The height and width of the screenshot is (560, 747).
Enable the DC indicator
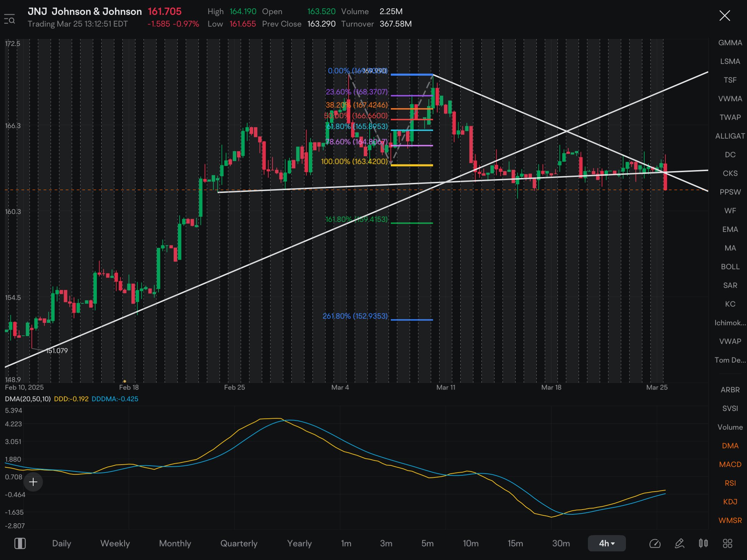(730, 155)
